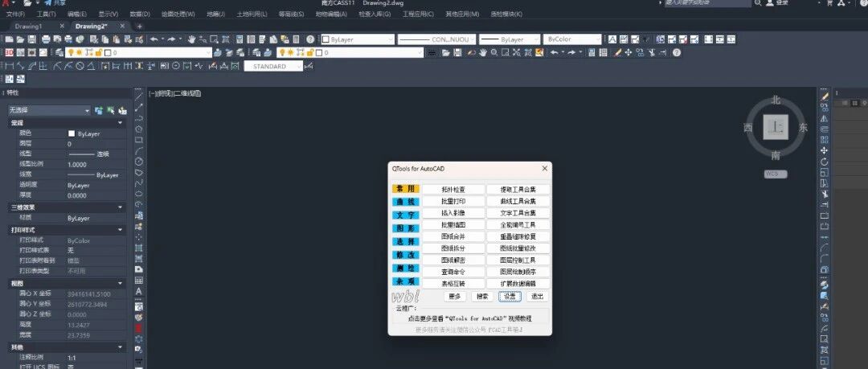Image resolution: width=868 pixels, height=369 pixels.
Task: Open the Layer Properties manager icon
Action: (59, 52)
